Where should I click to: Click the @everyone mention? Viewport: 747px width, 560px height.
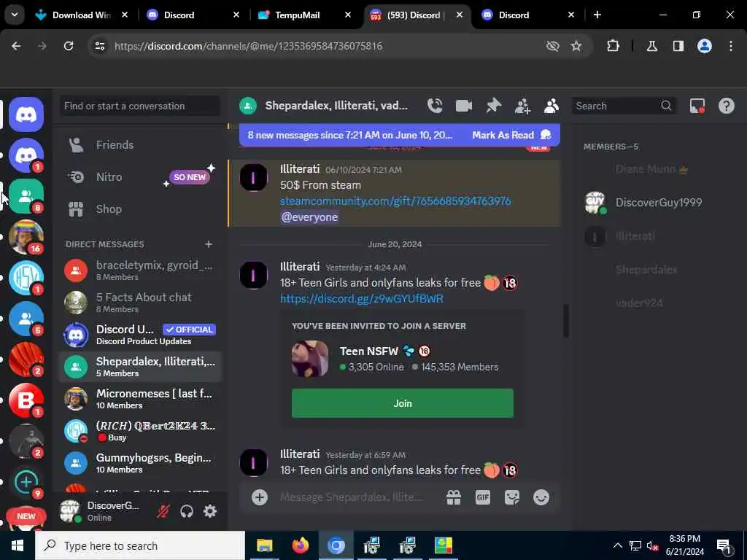tap(309, 217)
